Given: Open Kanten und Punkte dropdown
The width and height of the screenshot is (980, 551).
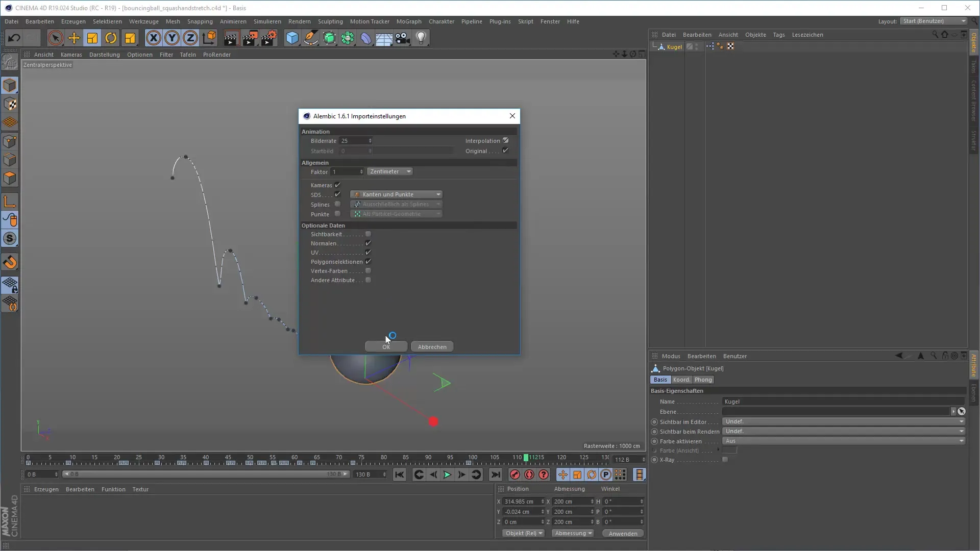Looking at the screenshot, I should click(x=397, y=194).
